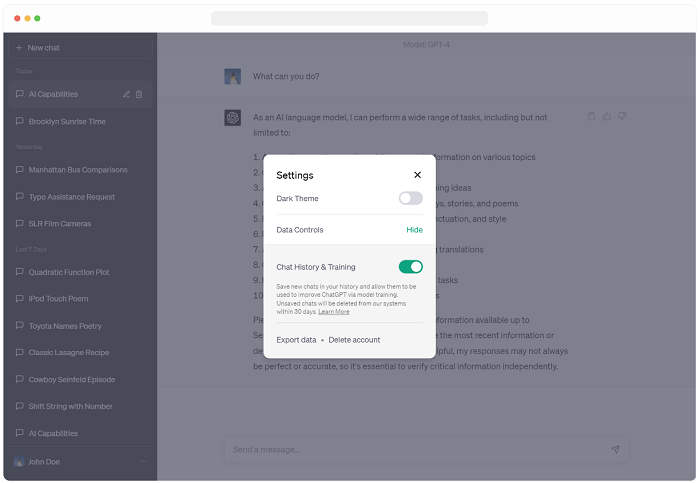The height and width of the screenshot is (483, 700).
Task: Open the Learn More link
Action: point(334,312)
